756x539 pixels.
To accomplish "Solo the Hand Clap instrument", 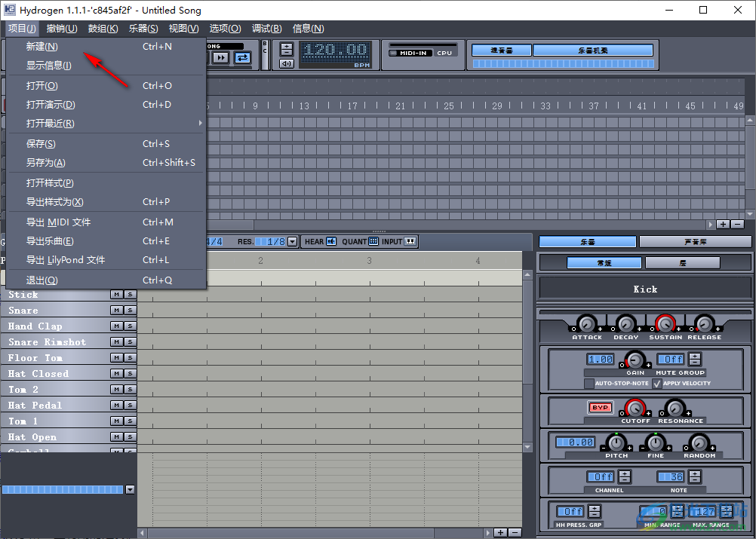I will 130,326.
